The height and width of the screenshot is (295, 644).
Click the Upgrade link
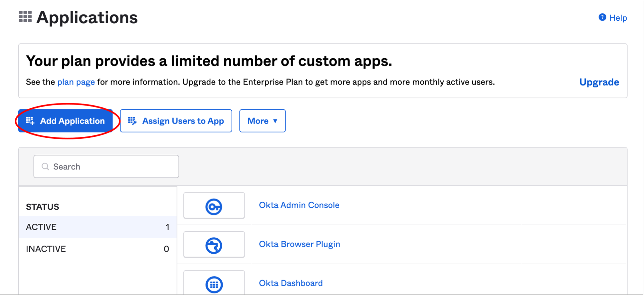pos(599,82)
